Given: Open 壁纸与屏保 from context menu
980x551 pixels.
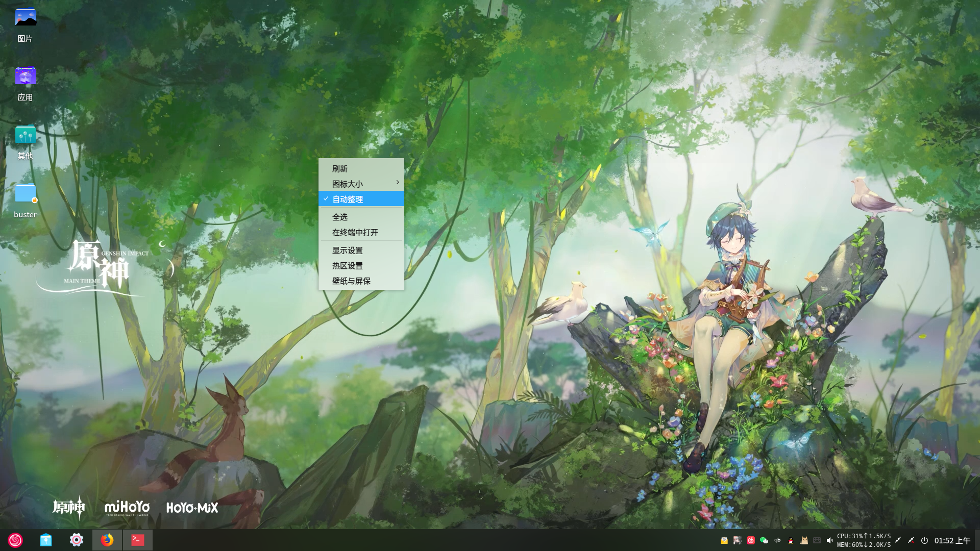Looking at the screenshot, I should click(x=361, y=281).
